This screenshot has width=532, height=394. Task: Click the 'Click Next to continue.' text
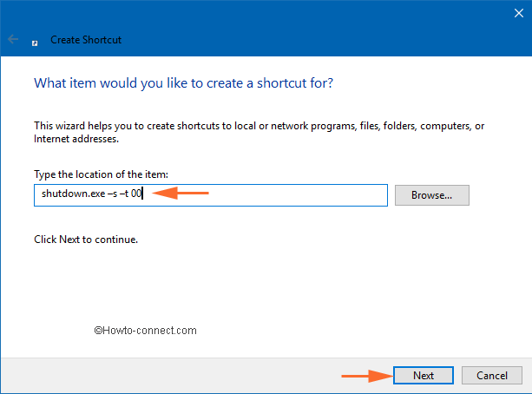[x=86, y=240]
